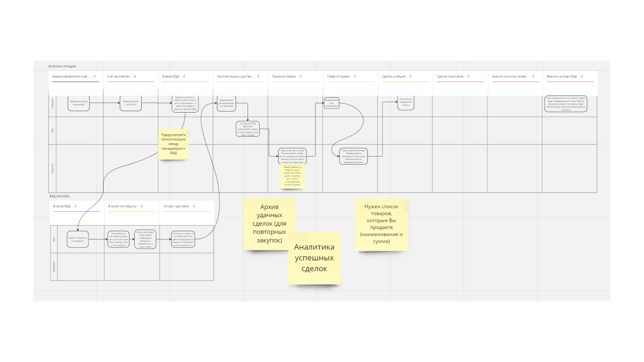
Task: Click process box 'Отправляется поставщику заказ…'
Action: pos(119,239)
